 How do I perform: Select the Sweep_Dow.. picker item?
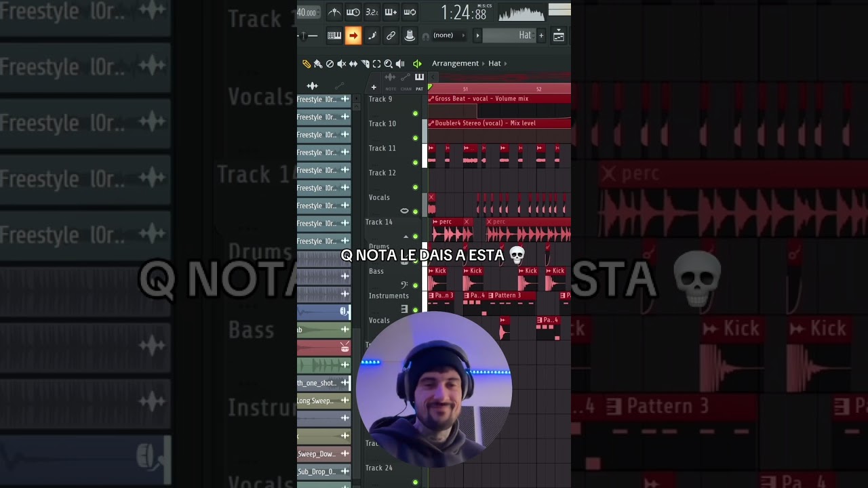coord(323,453)
